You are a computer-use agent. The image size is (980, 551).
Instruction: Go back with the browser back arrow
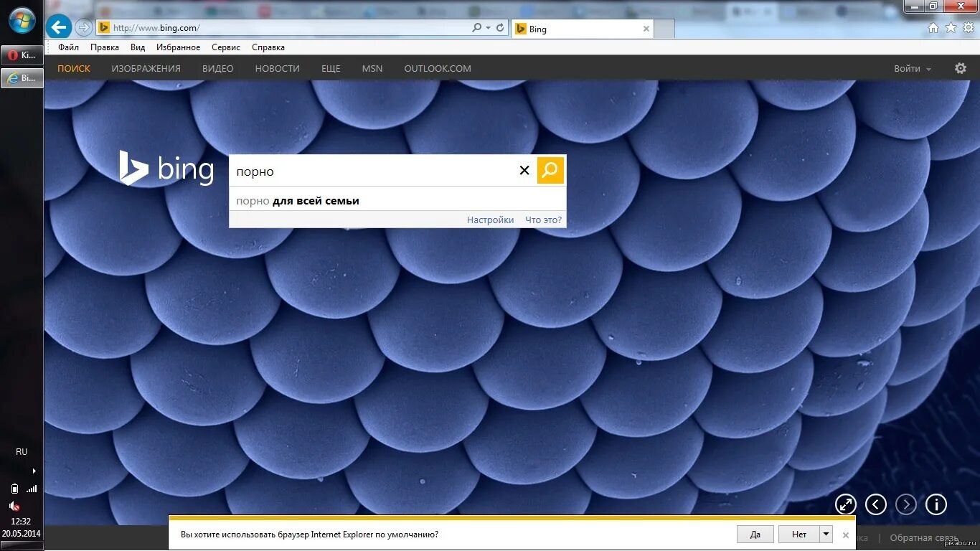[x=59, y=27]
